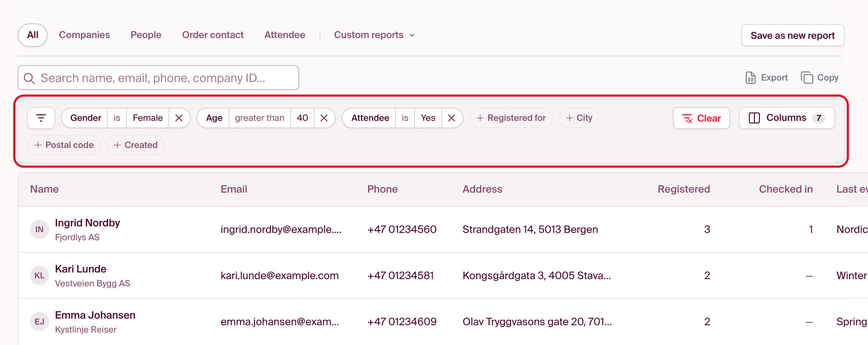Open the Age 'greater than' operator selector

pos(260,118)
